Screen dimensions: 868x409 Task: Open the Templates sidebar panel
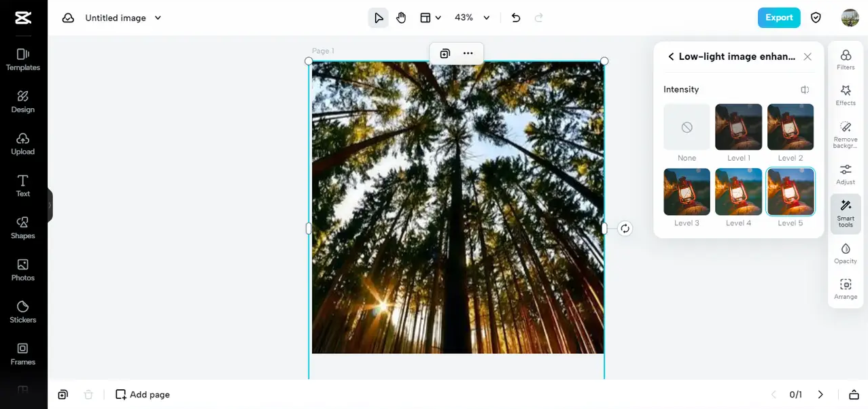(x=23, y=59)
